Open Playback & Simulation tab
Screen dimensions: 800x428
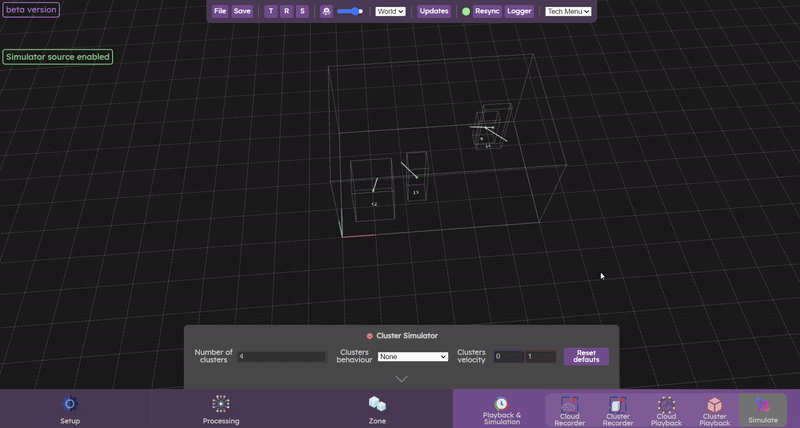pyautogui.click(x=502, y=410)
